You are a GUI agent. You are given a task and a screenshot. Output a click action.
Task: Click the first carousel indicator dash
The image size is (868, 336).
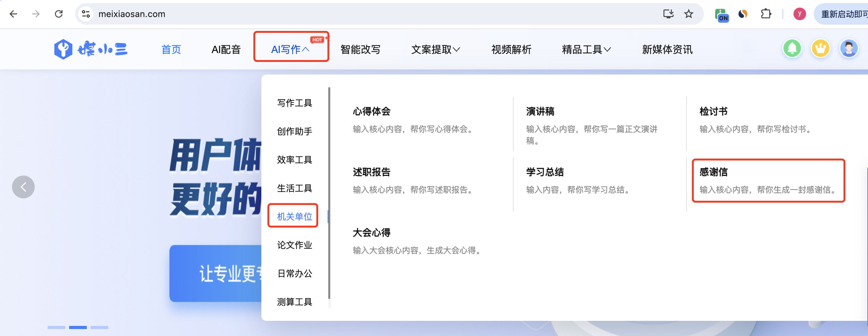click(56, 327)
